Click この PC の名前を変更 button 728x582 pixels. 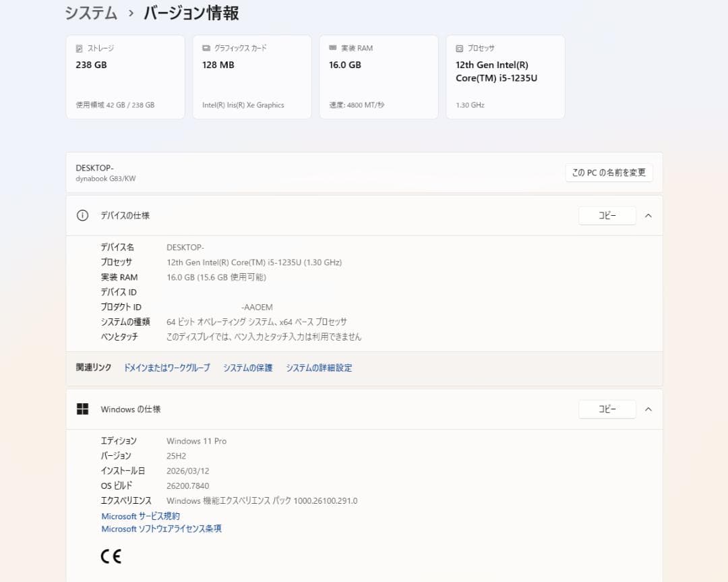[x=609, y=173]
